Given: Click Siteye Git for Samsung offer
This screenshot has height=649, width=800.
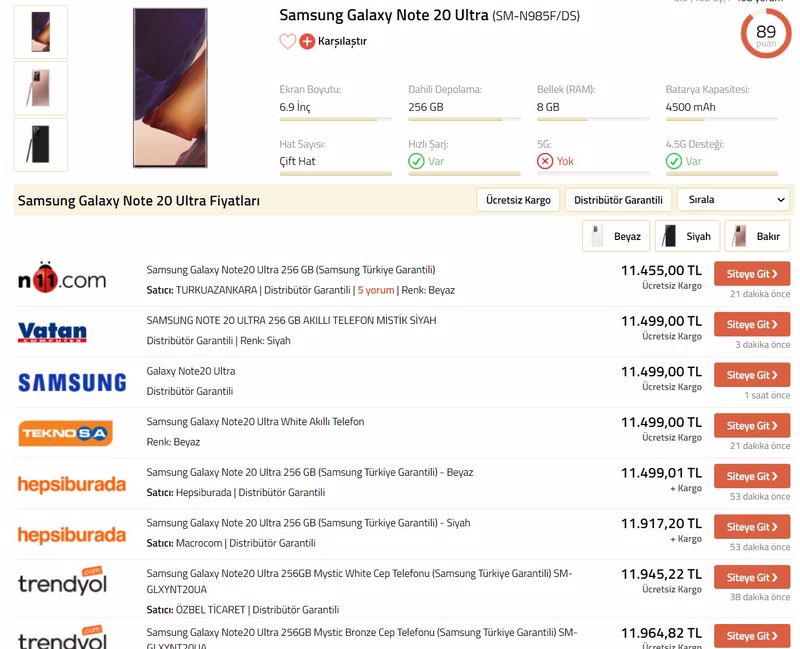Looking at the screenshot, I should click(x=752, y=375).
